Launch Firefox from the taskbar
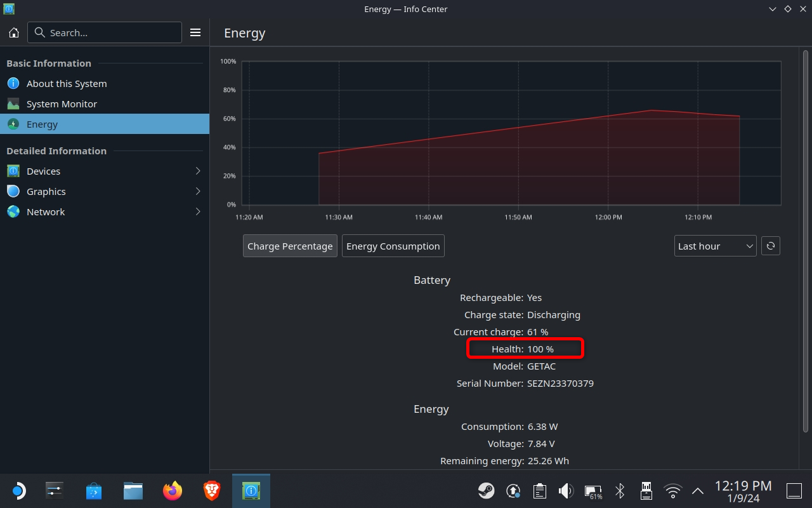Image resolution: width=812 pixels, height=508 pixels. click(x=172, y=490)
